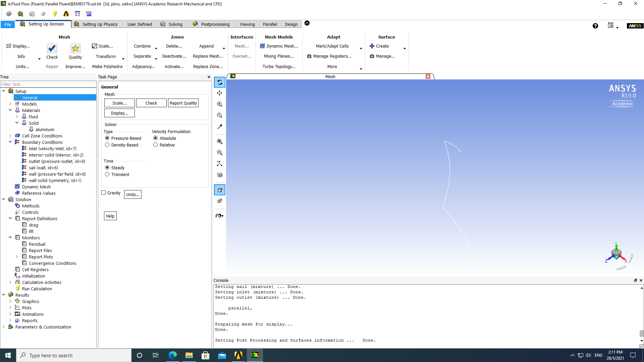
Task: Select the pan view tool
Action: click(220, 93)
